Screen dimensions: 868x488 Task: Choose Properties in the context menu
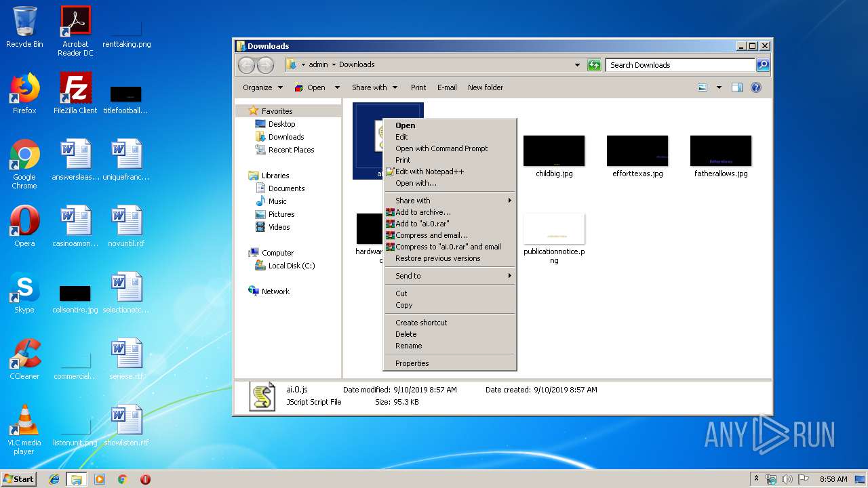click(x=450, y=363)
